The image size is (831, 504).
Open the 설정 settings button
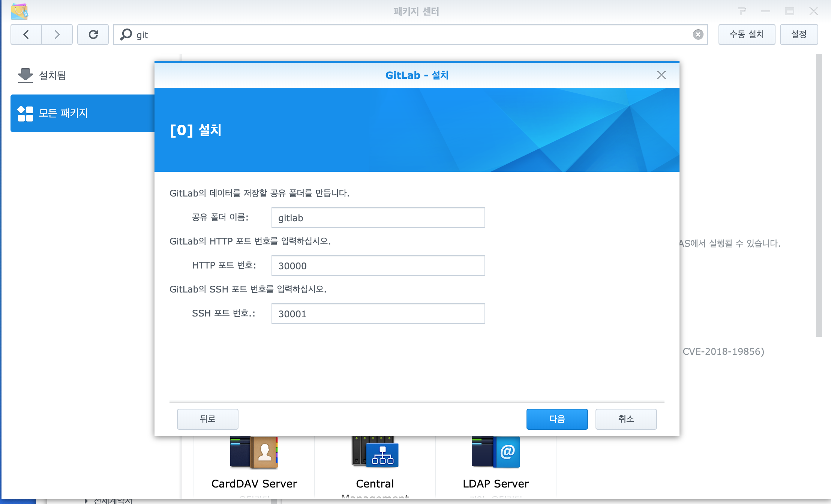[799, 34]
